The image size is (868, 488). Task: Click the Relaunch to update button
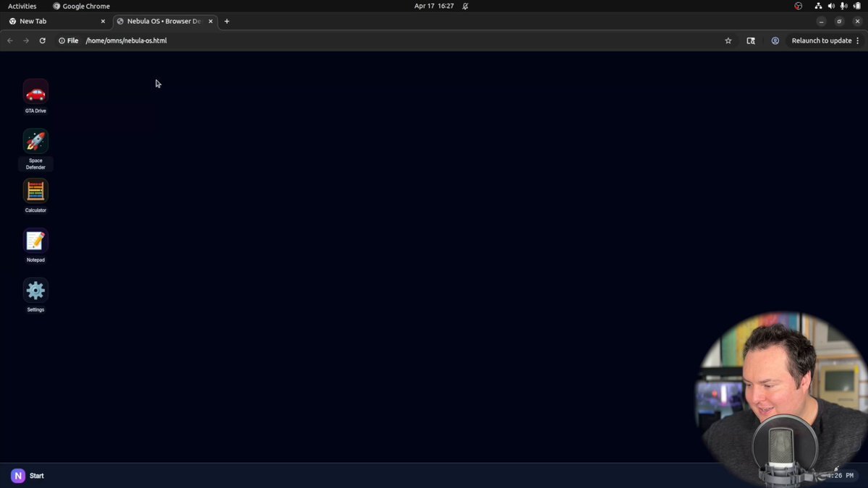pos(822,40)
